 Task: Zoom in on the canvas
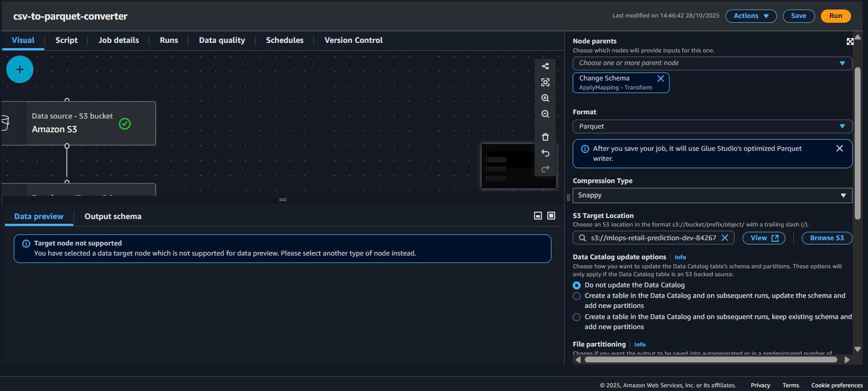[545, 98]
